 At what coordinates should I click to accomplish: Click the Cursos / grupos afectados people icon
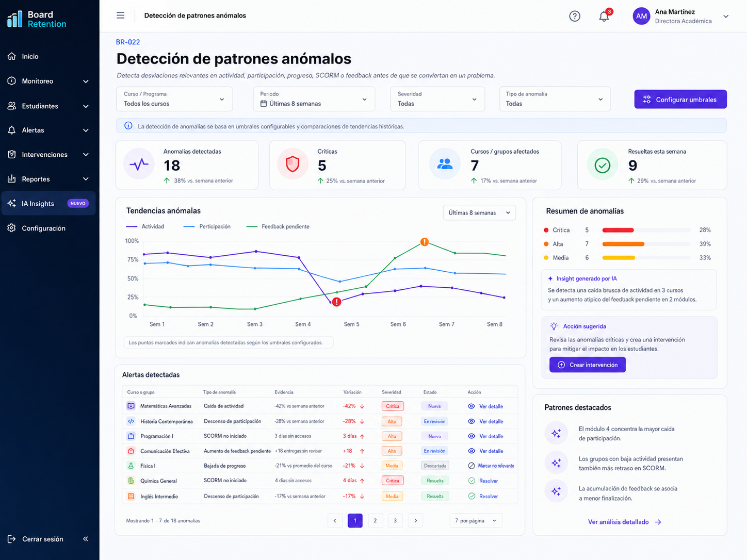[445, 164]
